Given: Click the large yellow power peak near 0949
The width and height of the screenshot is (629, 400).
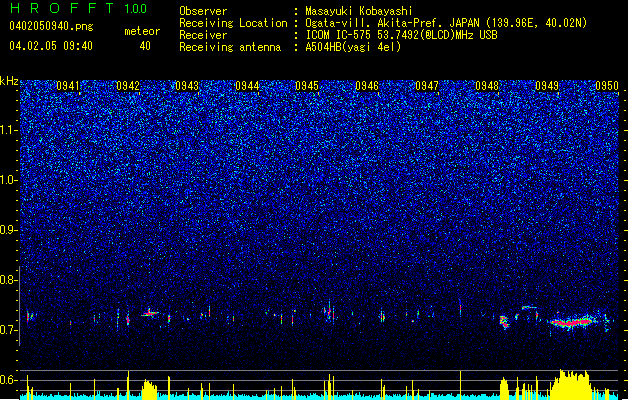Looking at the screenshot, I should pyautogui.click(x=570, y=384).
